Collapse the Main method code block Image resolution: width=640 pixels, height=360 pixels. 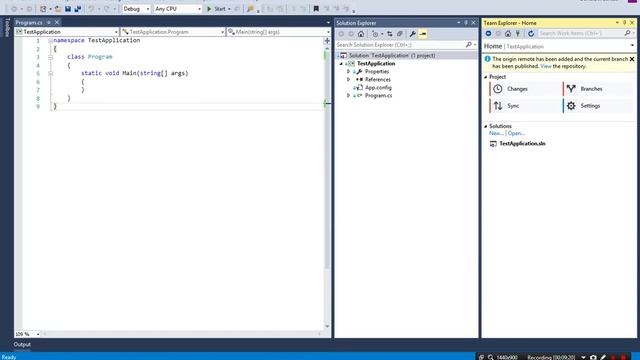coord(51,73)
